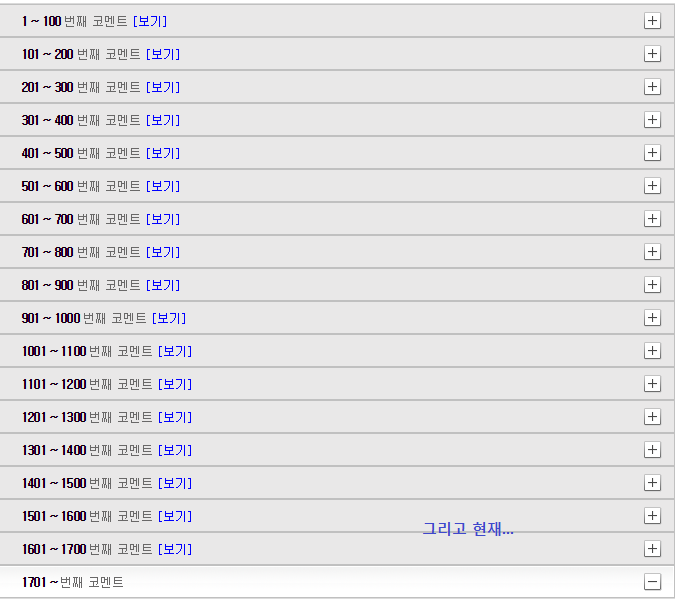Click the '1601 ~ 1700 번째 코멘트' label
Image resolution: width=679 pixels, height=601 pixels.
tap(87, 549)
